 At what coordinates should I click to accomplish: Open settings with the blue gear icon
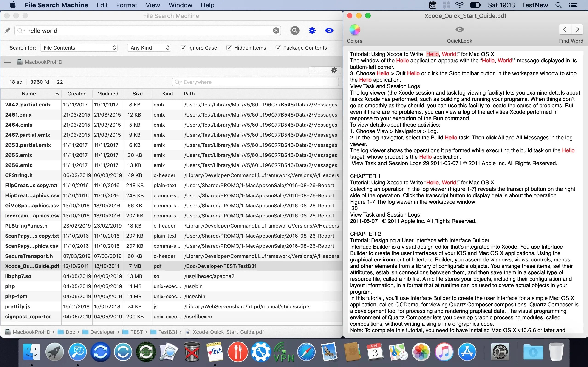[312, 31]
